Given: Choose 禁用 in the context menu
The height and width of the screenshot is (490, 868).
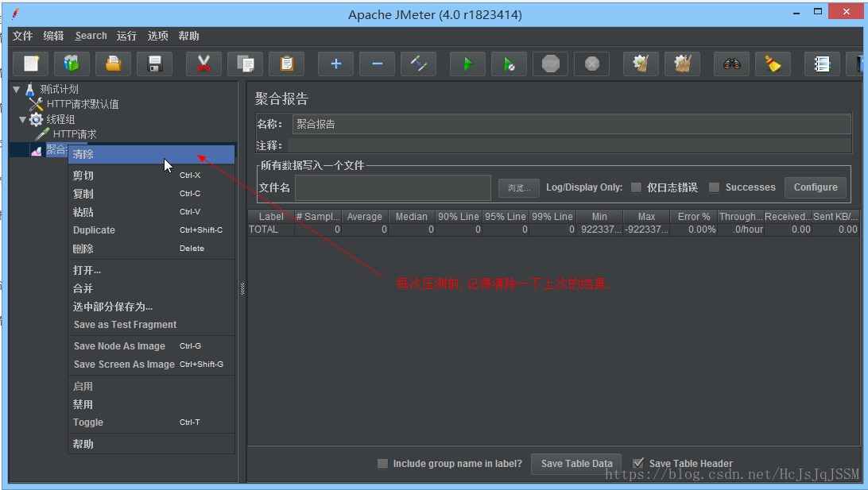Looking at the screenshot, I should (151, 404).
